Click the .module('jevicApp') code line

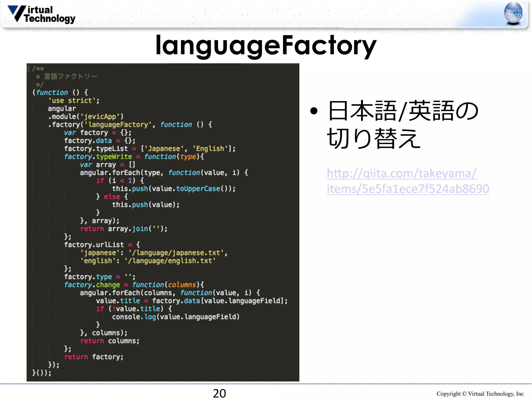[86, 117]
